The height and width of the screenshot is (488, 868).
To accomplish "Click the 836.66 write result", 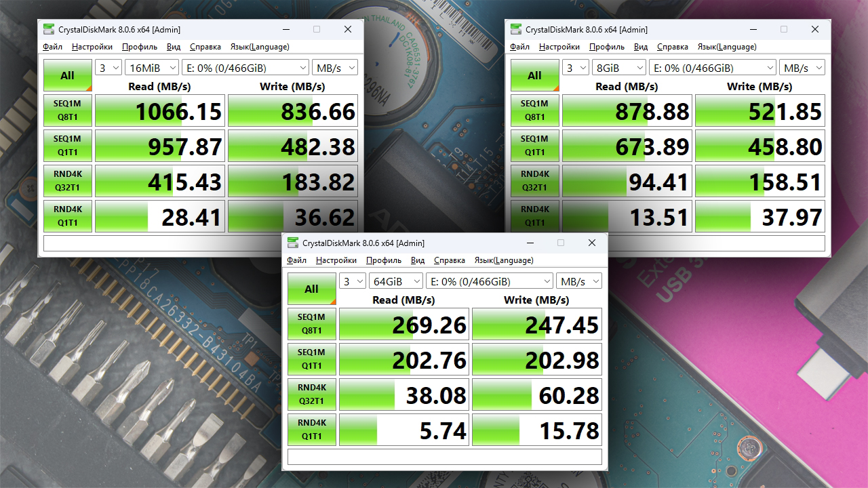I will [293, 110].
